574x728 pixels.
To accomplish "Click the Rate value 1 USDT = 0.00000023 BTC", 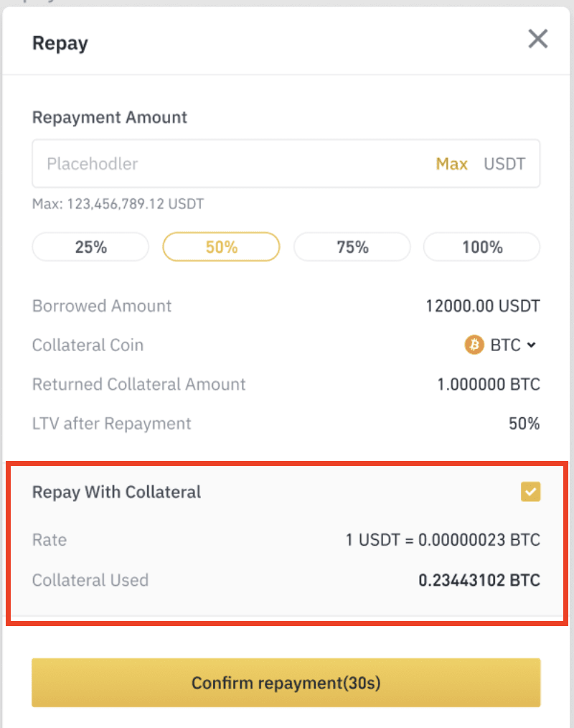I will [x=443, y=540].
